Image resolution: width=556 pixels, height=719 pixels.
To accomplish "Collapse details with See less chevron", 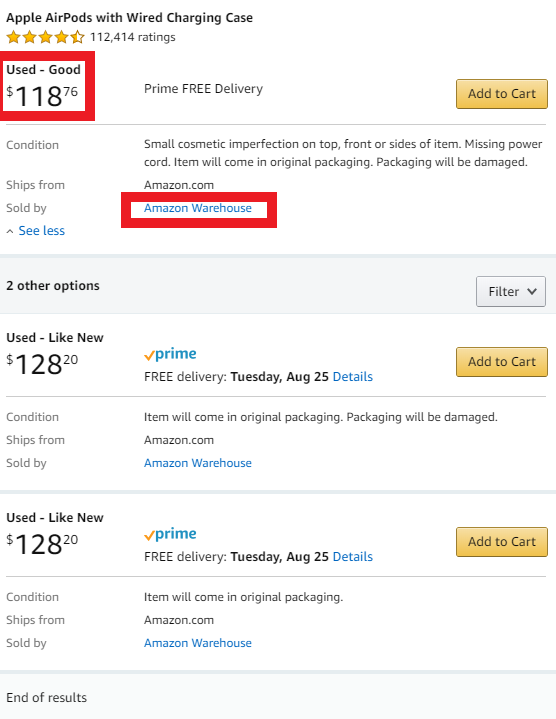I will (36, 231).
